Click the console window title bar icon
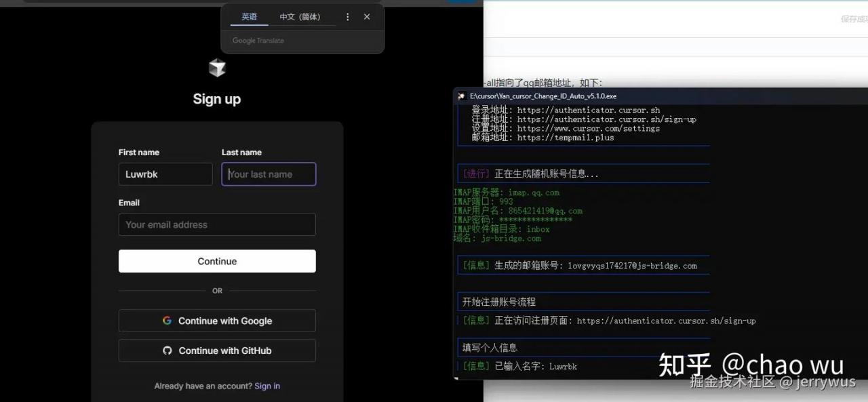This screenshot has width=868, height=402. coord(461,96)
